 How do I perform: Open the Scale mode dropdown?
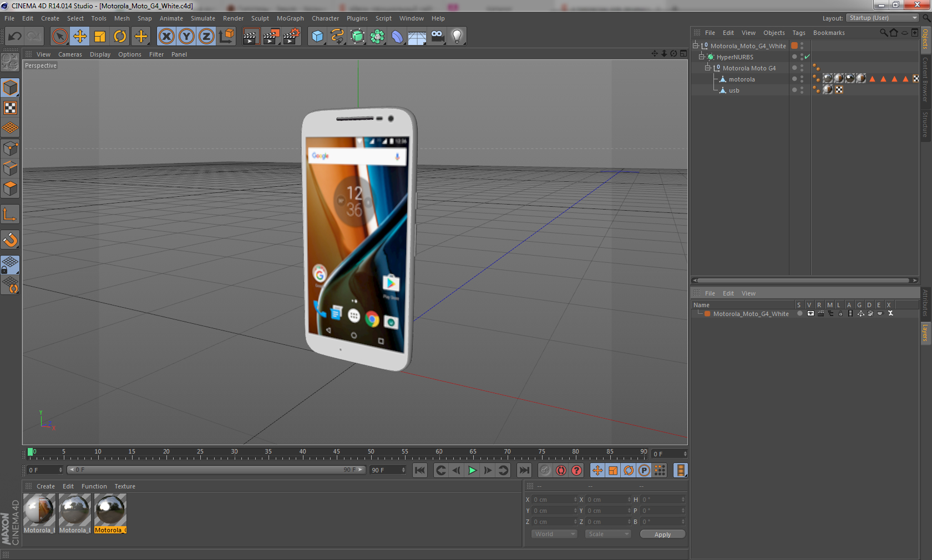click(x=608, y=534)
